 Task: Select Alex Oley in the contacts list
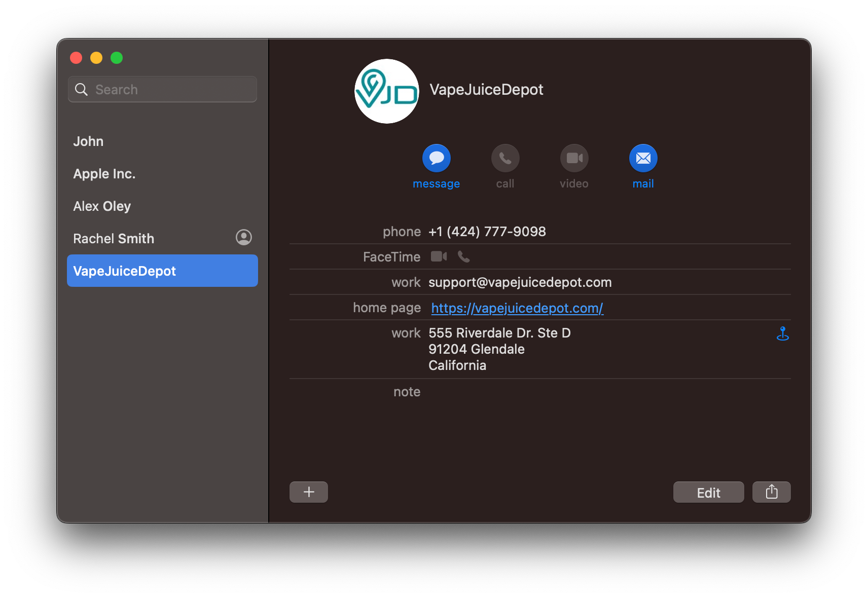pyautogui.click(x=162, y=206)
